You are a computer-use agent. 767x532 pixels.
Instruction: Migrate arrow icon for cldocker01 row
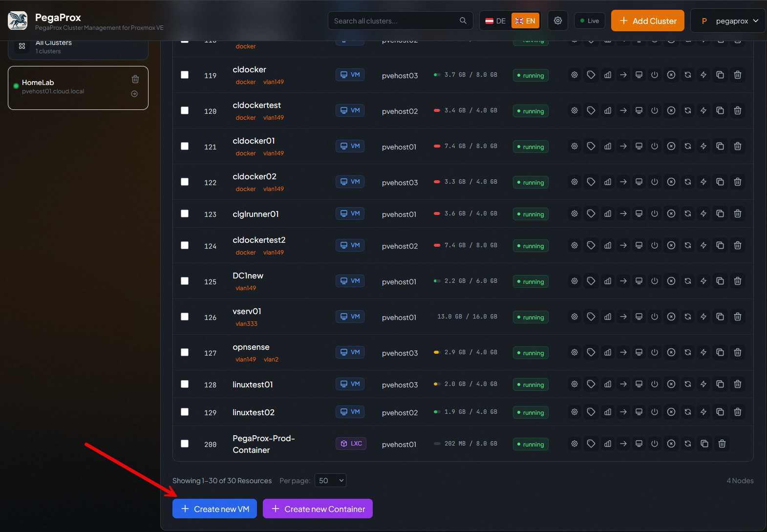[623, 146]
